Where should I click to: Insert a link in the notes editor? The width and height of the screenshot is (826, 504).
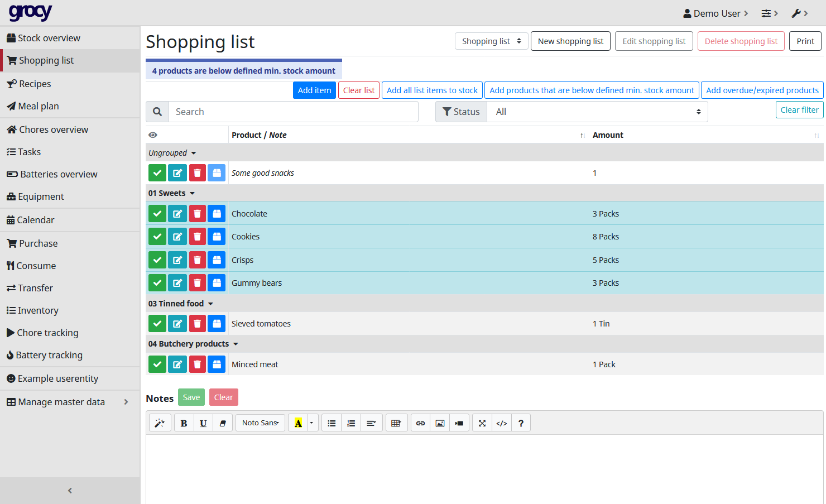tap(421, 423)
